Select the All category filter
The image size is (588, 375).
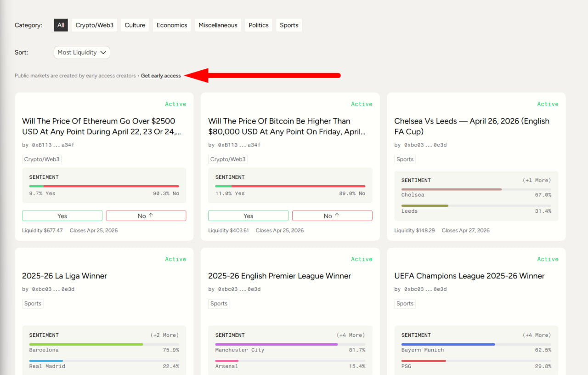pos(61,25)
